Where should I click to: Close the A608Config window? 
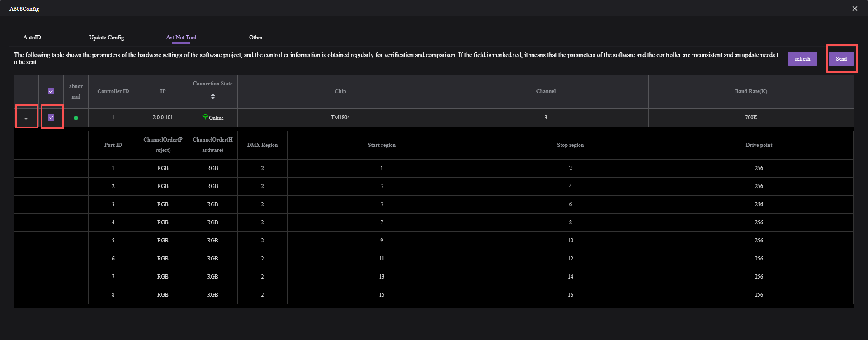click(x=854, y=9)
